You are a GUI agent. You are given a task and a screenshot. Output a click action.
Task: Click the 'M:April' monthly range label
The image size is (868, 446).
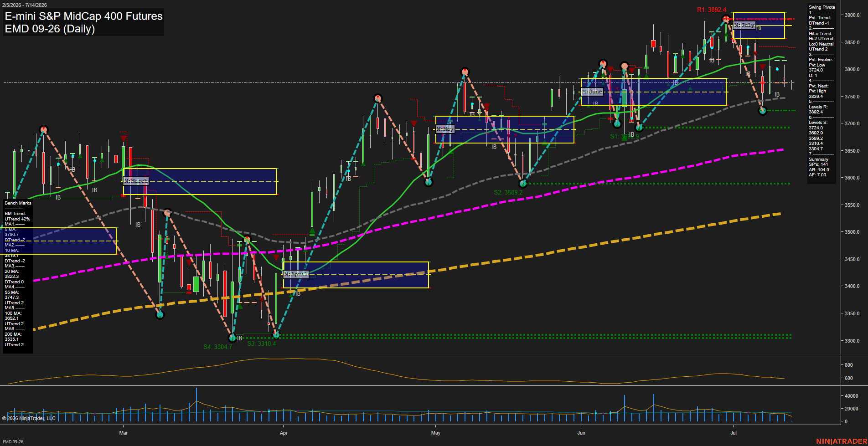pyautogui.click(x=296, y=274)
